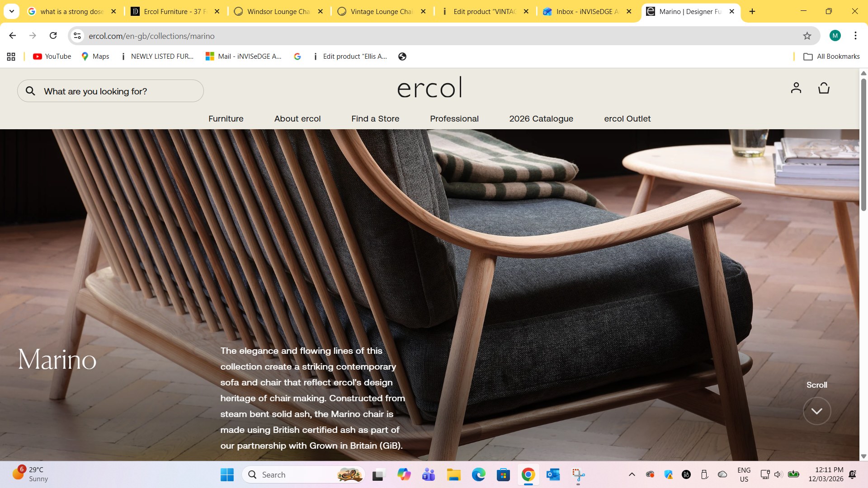
Task: Open the Chrome profile avatar M
Action: click(x=835, y=36)
